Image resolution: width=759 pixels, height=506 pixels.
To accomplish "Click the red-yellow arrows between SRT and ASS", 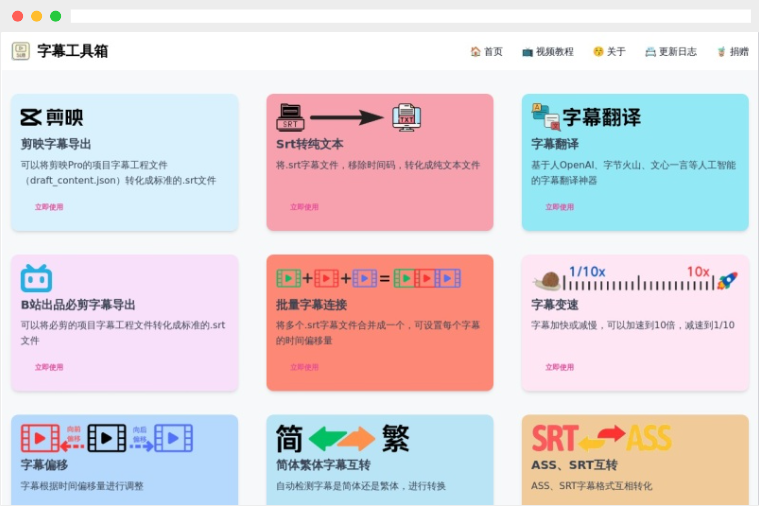I will [602, 438].
